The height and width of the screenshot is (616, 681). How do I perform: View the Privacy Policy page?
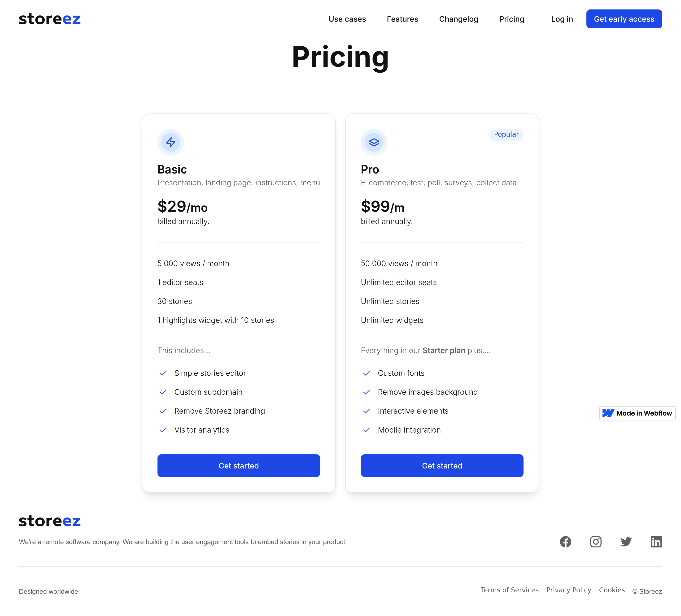click(x=568, y=590)
